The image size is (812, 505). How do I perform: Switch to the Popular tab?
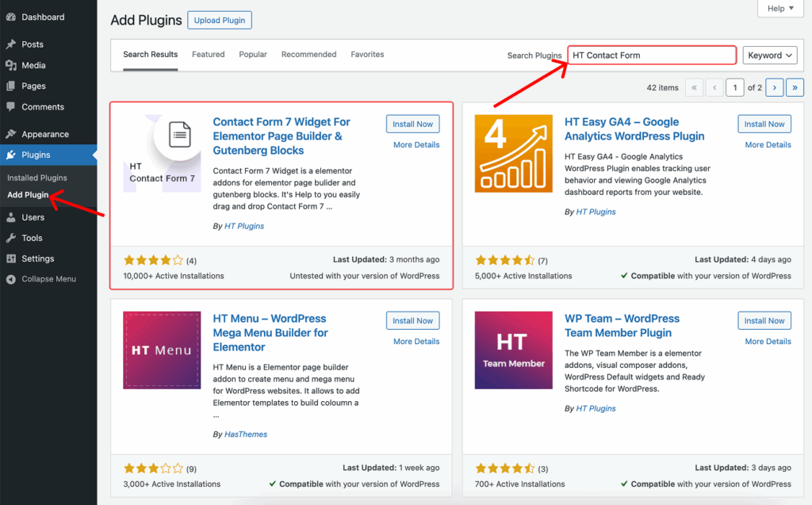click(253, 55)
